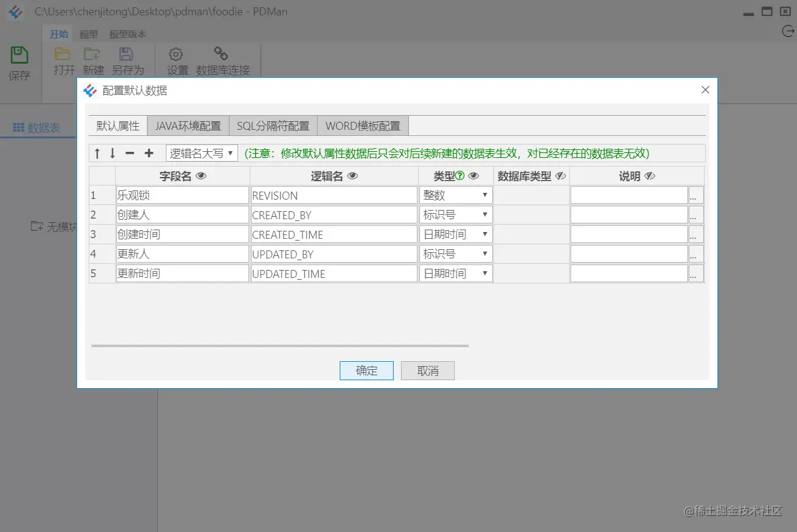The height and width of the screenshot is (532, 797).
Task: Click the ellipsis button in the 更新时间 row
Action: [x=696, y=274]
